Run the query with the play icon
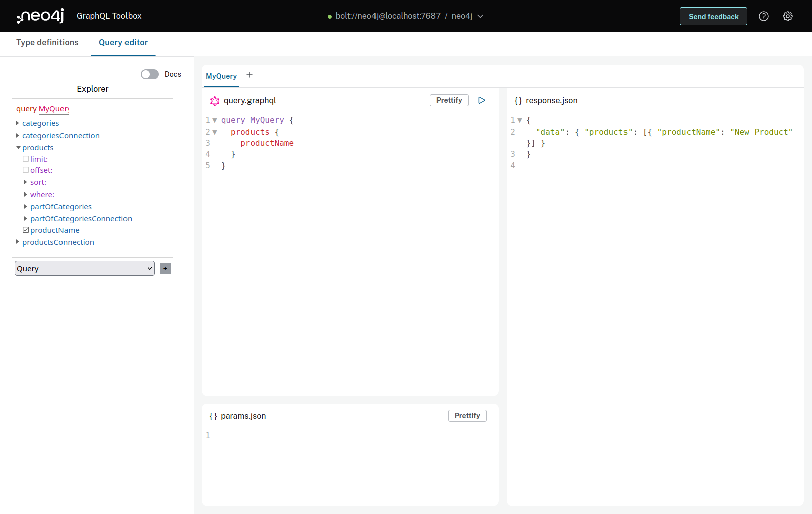Viewport: 812px width, 514px height. click(482, 100)
